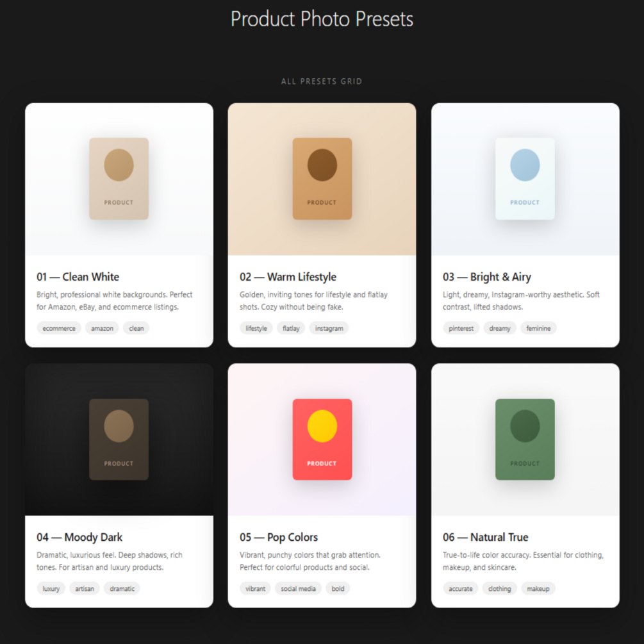Image resolution: width=644 pixels, height=644 pixels.
Task: Pick the Natural True product preview
Action: click(525, 440)
